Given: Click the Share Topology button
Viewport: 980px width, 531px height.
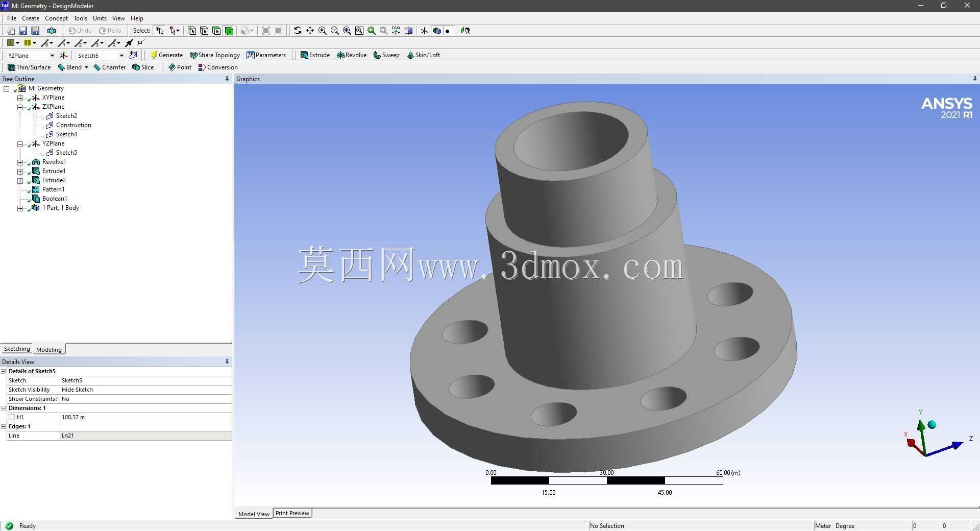Looking at the screenshot, I should tap(214, 55).
